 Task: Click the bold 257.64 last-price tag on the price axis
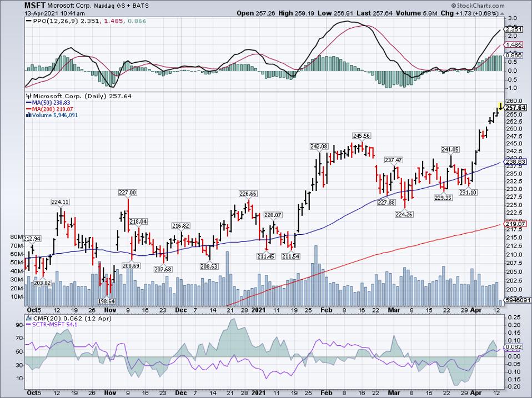point(516,108)
